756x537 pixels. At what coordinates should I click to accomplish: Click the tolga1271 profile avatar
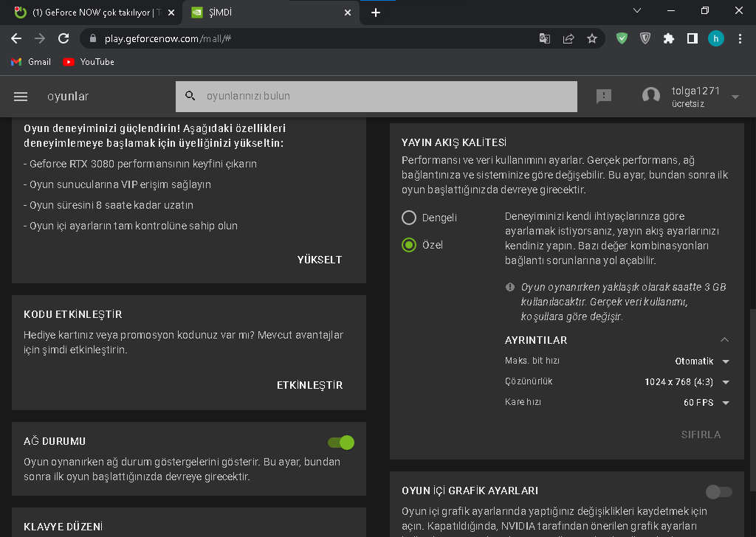click(x=651, y=96)
